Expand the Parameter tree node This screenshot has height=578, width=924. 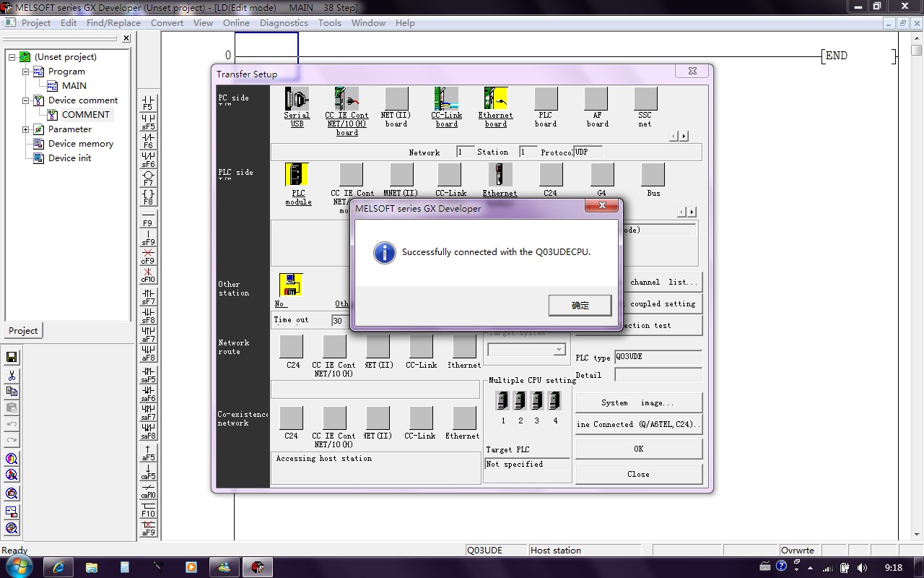pos(26,129)
